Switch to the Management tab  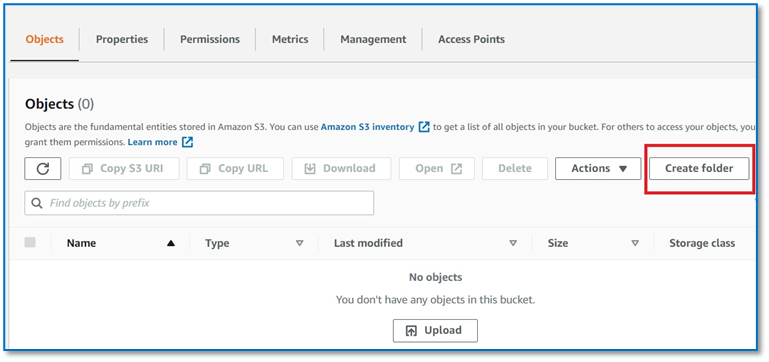[373, 39]
